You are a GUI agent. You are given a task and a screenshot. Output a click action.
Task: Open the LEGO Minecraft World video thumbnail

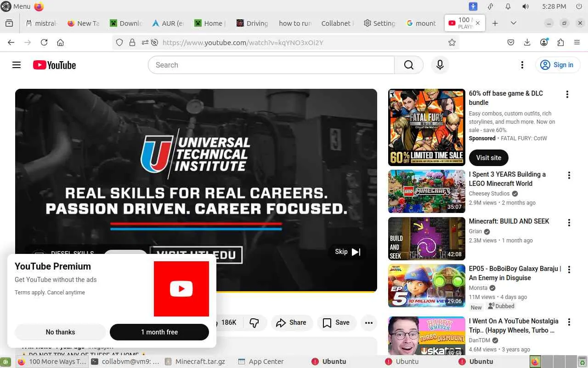427,191
